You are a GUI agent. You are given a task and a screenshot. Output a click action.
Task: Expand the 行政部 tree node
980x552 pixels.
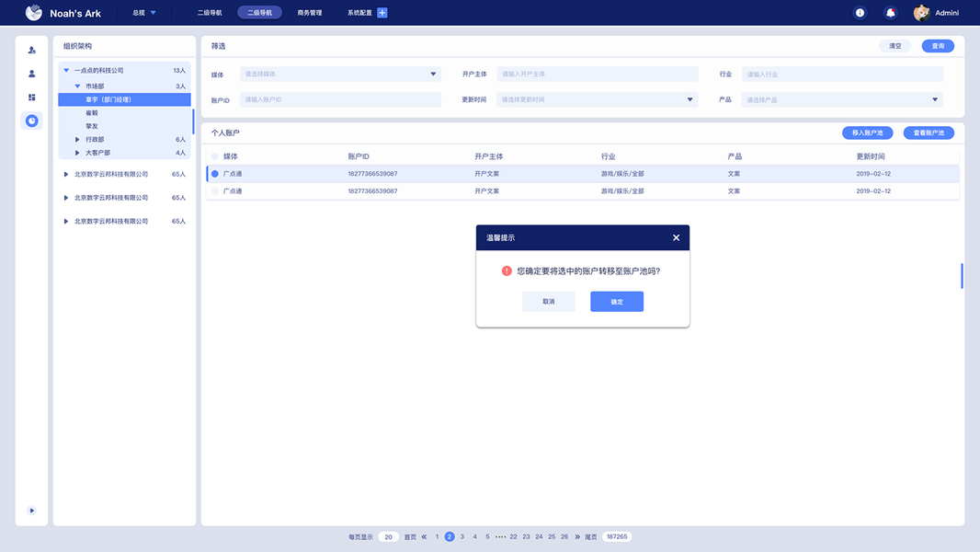click(x=77, y=140)
